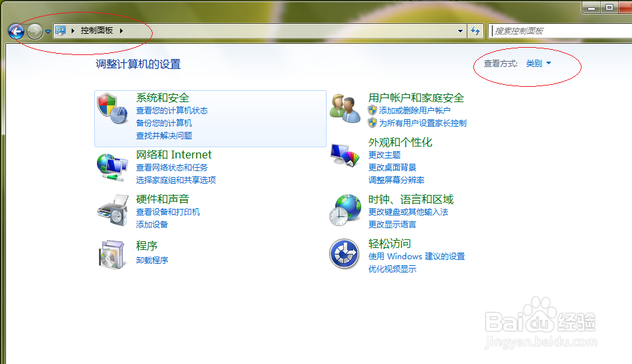Open 为所有用户设置家长控制 link
Screen dimensions: 632x364
coord(423,123)
